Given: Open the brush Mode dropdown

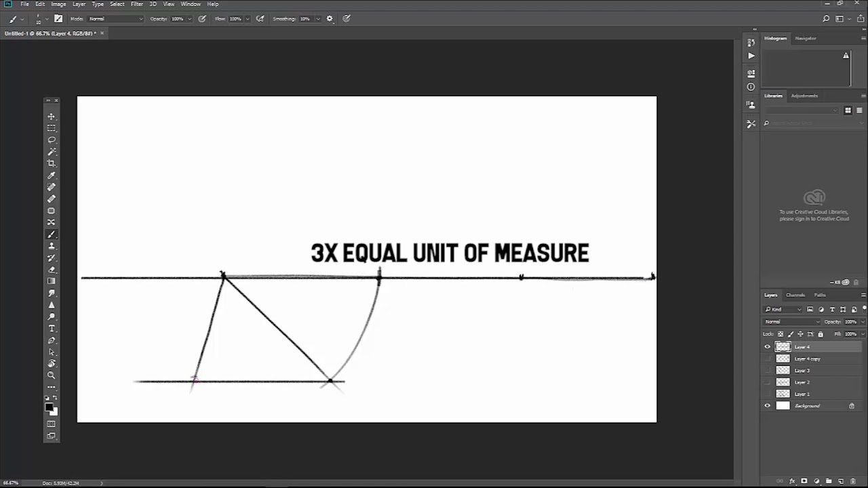Looking at the screenshot, I should click(x=116, y=19).
